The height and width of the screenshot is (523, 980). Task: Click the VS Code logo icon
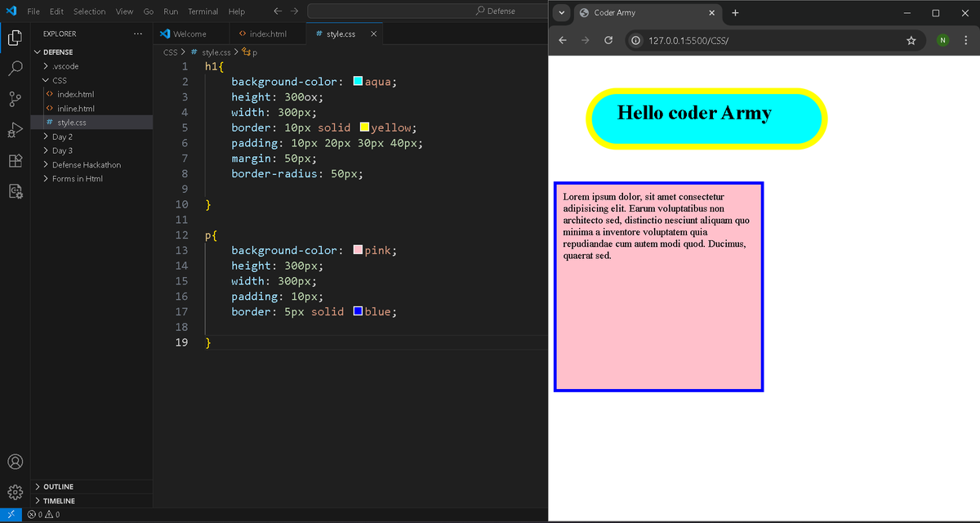[x=11, y=11]
